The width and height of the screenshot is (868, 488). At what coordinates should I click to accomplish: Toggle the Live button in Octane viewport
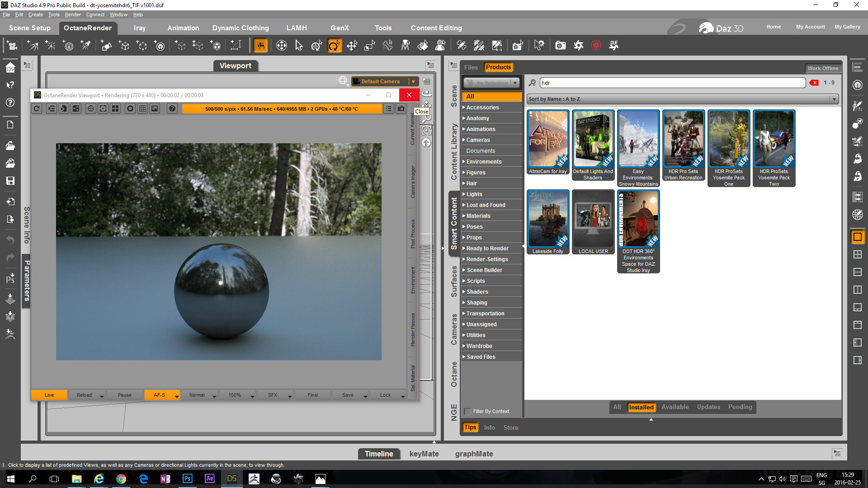pyautogui.click(x=49, y=395)
